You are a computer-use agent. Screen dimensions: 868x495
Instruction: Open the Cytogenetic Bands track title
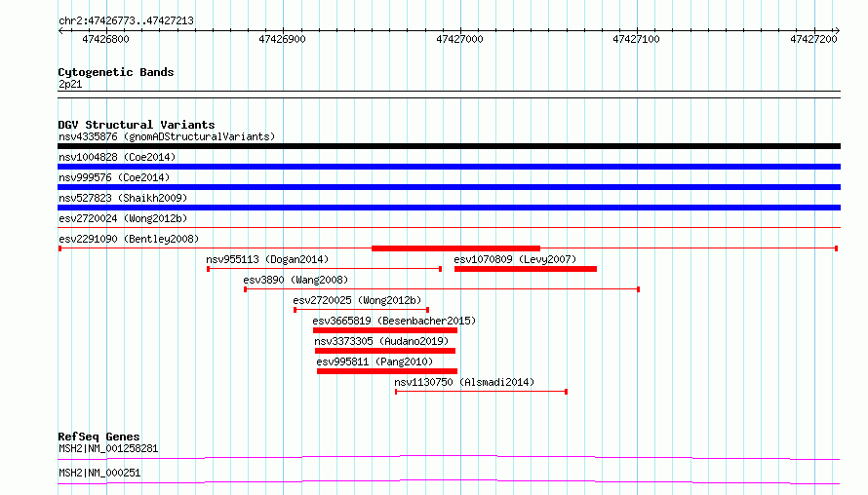coord(116,72)
